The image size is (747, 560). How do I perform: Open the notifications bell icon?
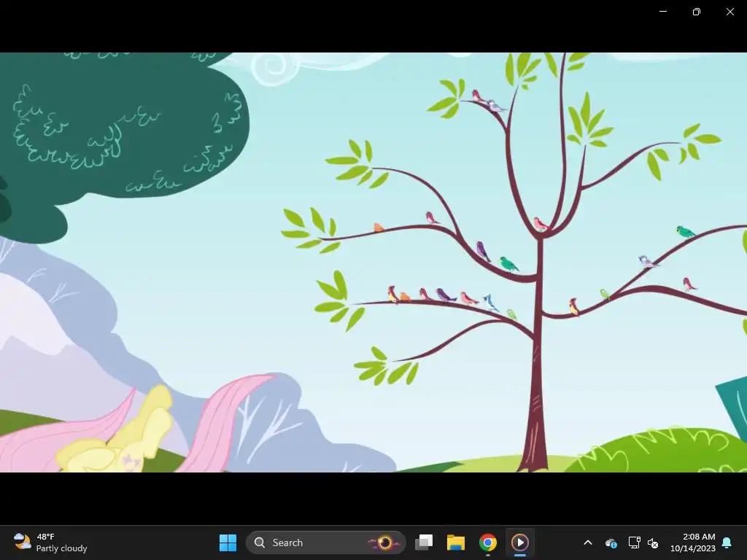pos(727,542)
